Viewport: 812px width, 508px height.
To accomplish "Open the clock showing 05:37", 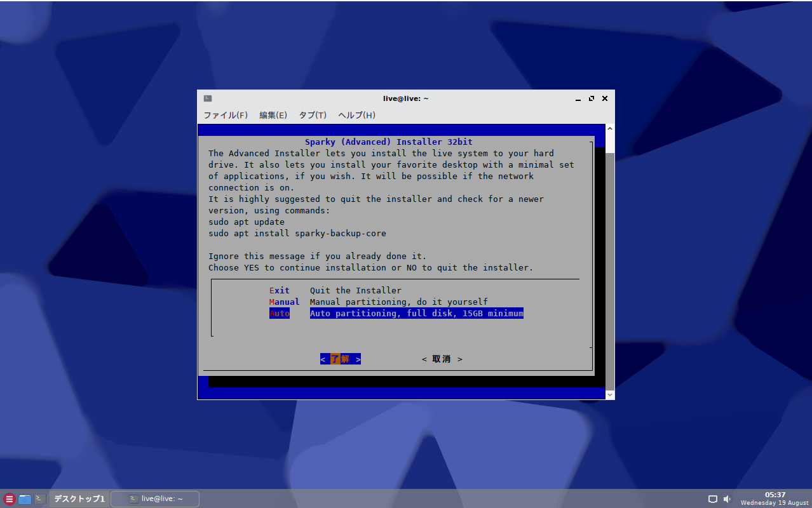I will click(x=774, y=498).
